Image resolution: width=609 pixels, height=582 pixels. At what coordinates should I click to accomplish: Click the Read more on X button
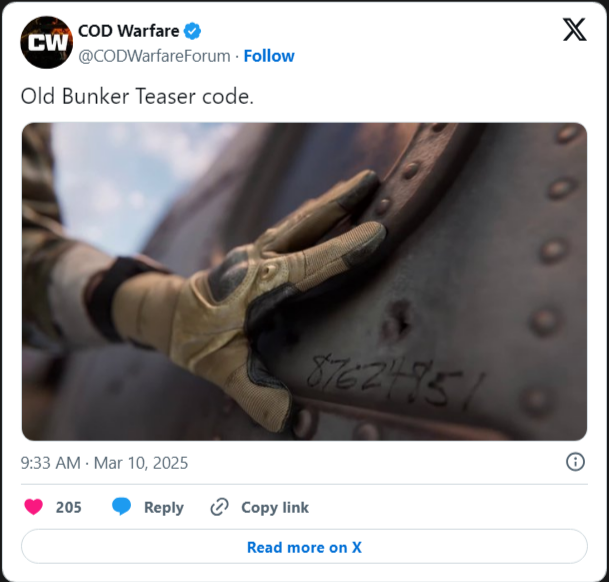pyautogui.click(x=304, y=547)
